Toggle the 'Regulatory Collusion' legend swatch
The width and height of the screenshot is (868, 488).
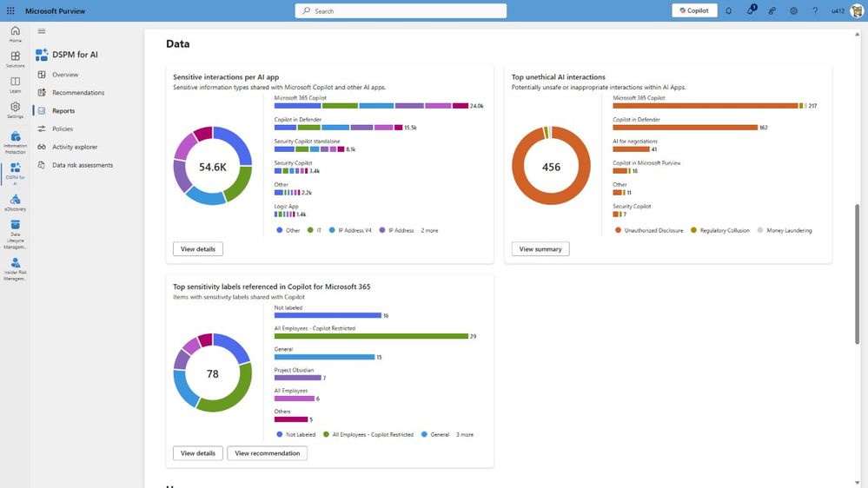tap(693, 230)
